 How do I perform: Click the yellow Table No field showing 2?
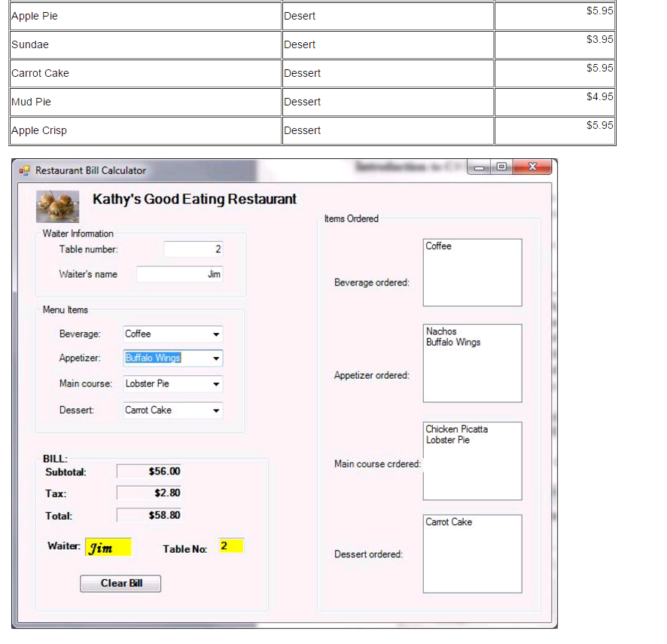tap(230, 545)
